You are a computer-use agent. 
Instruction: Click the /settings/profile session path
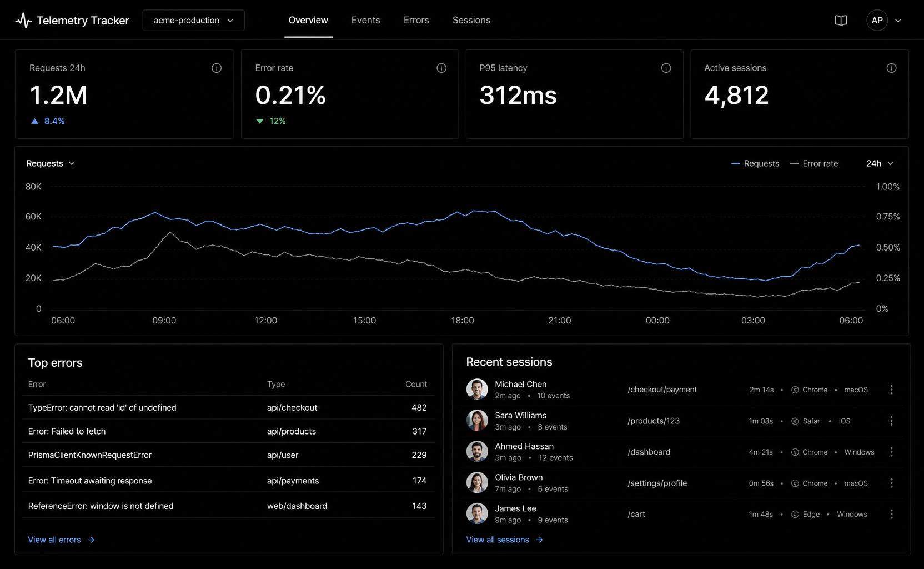tap(657, 483)
